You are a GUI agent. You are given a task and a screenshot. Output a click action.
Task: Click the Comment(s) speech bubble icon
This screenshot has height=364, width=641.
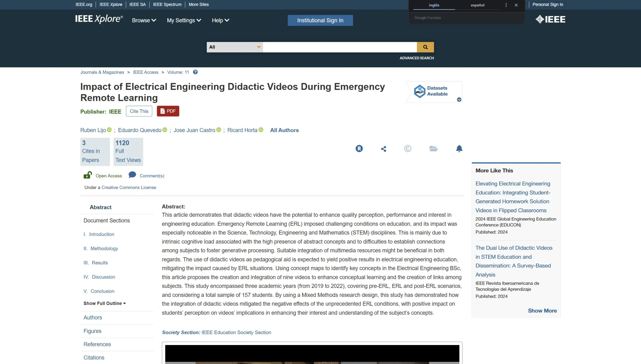[132, 175]
